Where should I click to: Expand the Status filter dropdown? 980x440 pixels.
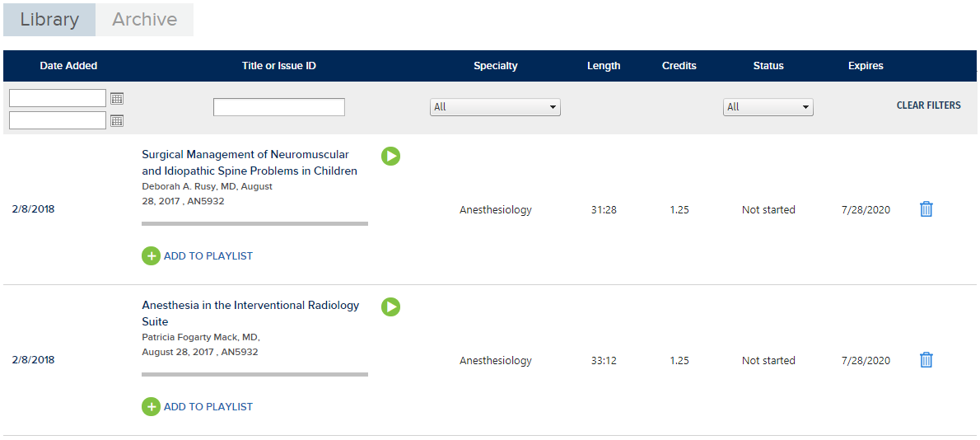pos(768,107)
